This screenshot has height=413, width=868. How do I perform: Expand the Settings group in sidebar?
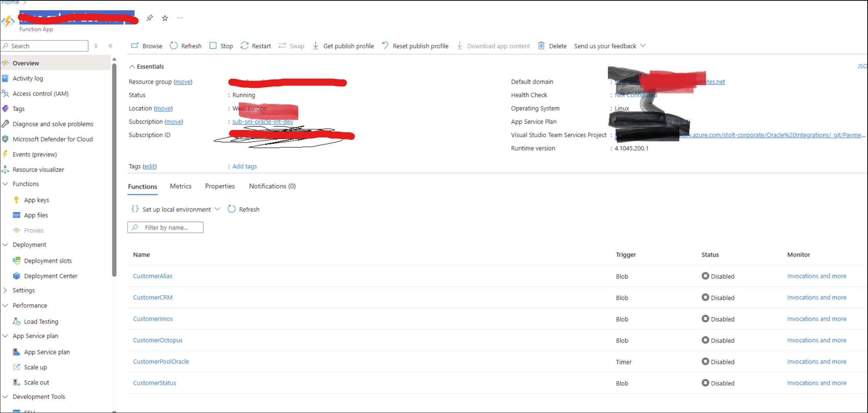(23, 290)
